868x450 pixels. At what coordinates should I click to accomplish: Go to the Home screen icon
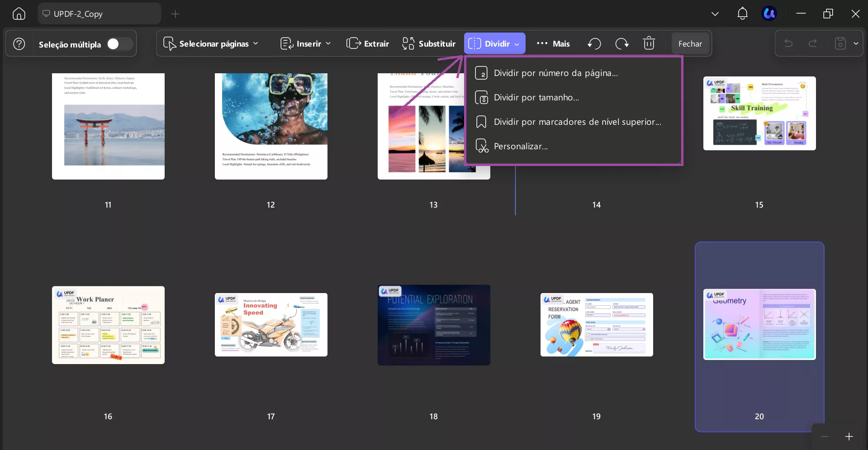click(x=19, y=14)
